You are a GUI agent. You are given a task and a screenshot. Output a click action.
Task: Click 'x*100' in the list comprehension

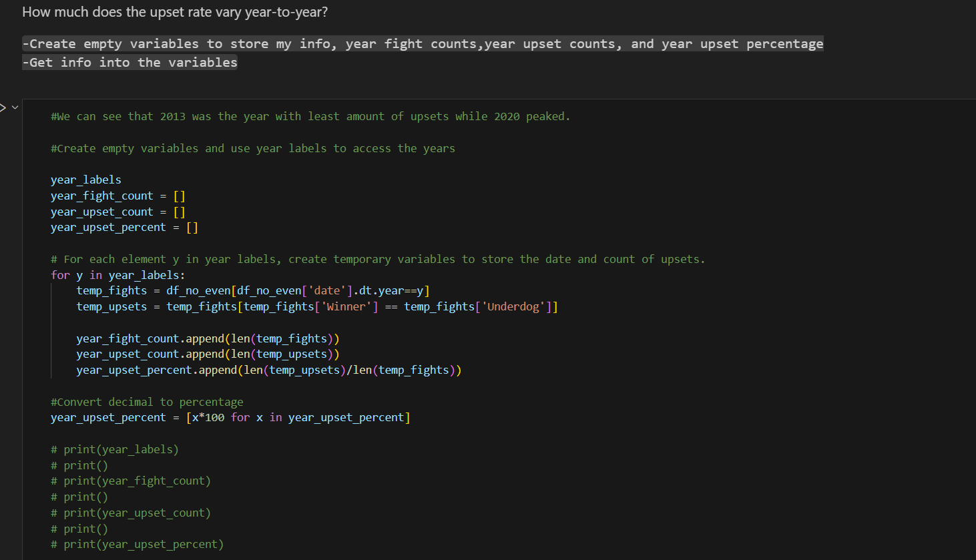point(208,418)
